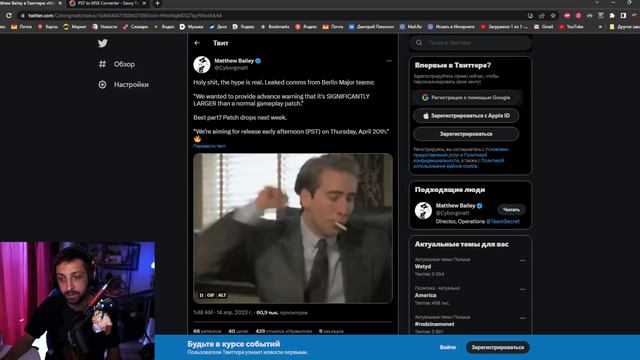Expand the bookmarks overflow chevron
Viewport: 640px width, 360px height.
click(600, 27)
